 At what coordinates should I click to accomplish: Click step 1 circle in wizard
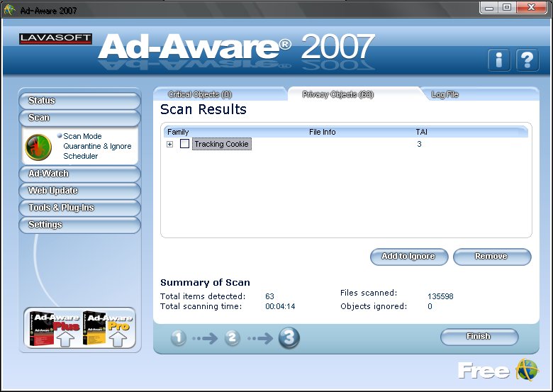pos(179,337)
